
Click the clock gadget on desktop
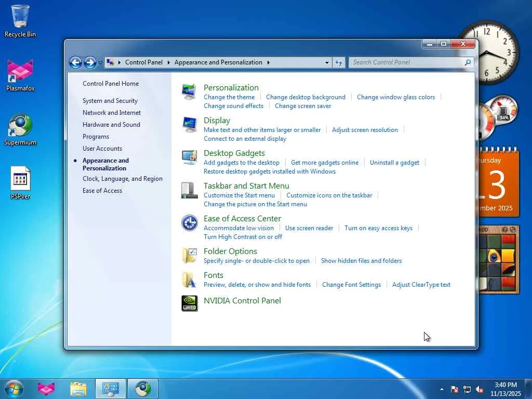(498, 52)
